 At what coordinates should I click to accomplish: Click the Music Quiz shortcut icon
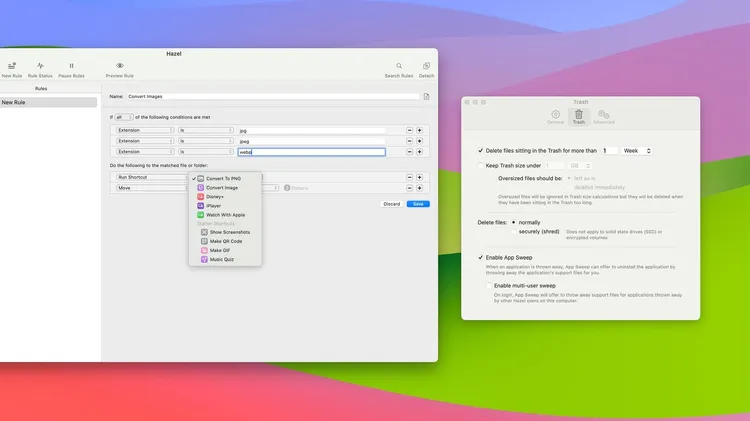coord(204,259)
